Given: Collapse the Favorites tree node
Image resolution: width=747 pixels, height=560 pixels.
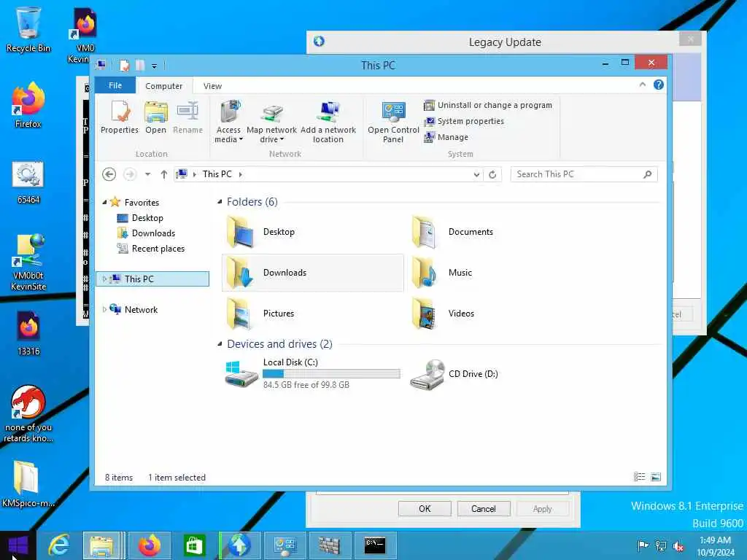Looking at the screenshot, I should click(x=104, y=203).
